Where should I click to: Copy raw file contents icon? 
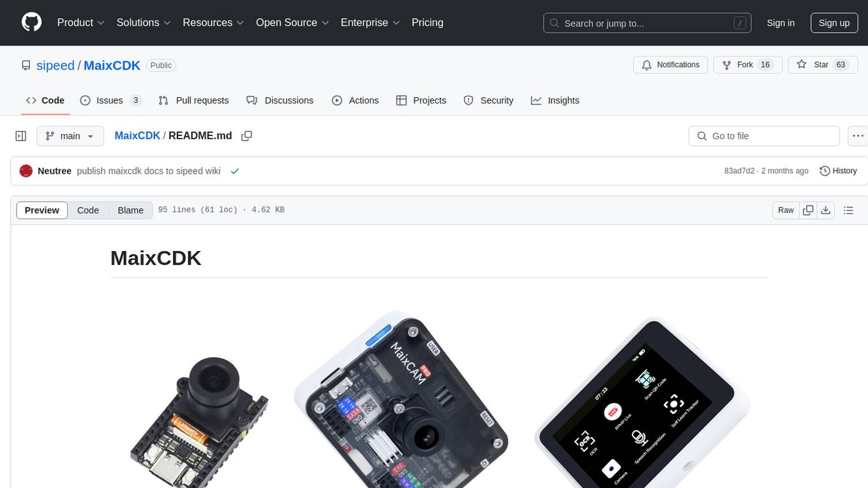click(808, 210)
